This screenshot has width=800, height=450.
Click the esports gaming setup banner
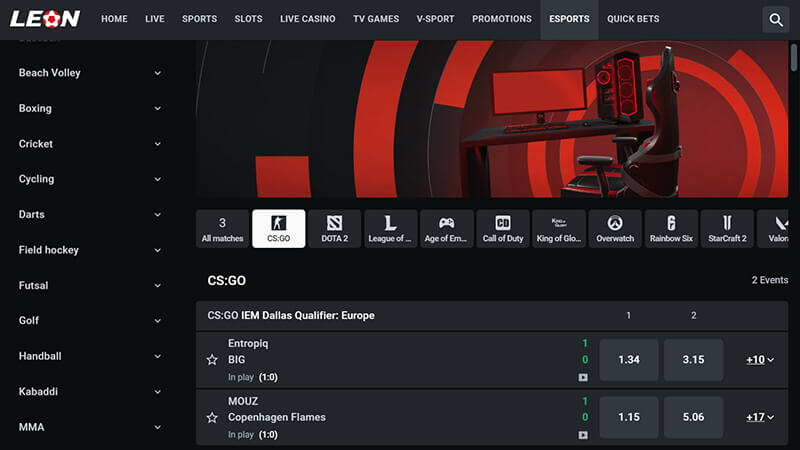(x=492, y=119)
